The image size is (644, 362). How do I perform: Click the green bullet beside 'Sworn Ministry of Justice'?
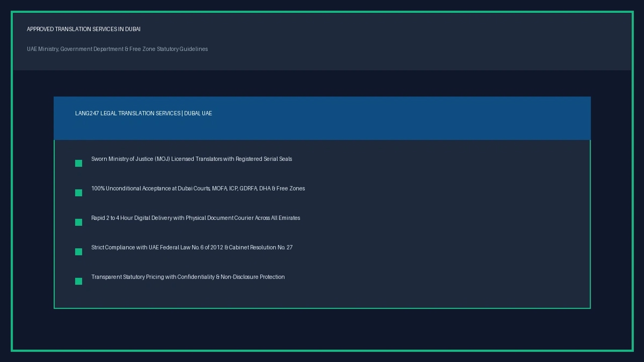(78, 163)
